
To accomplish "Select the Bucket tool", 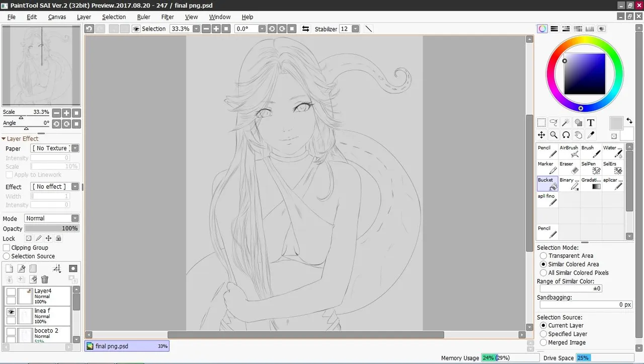I will pos(547,184).
